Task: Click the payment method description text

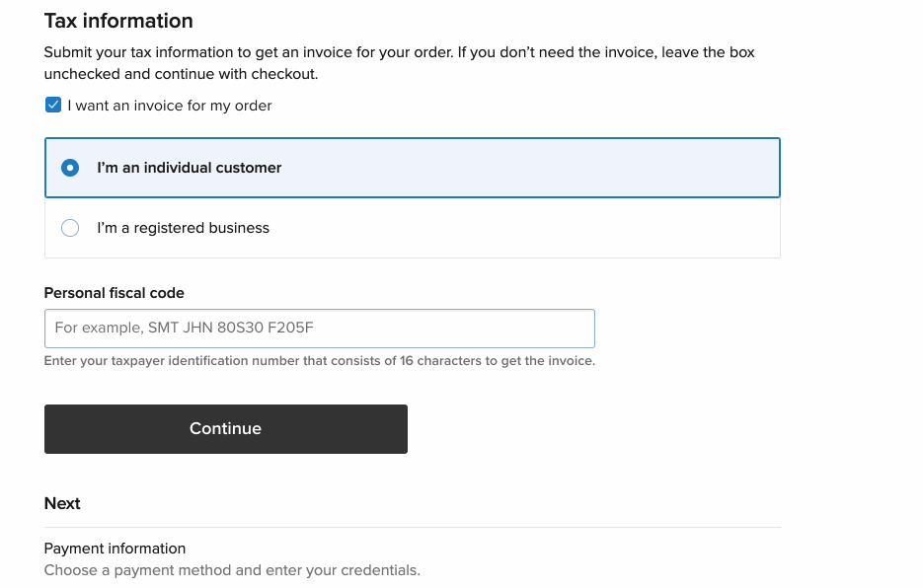Action: (232, 570)
